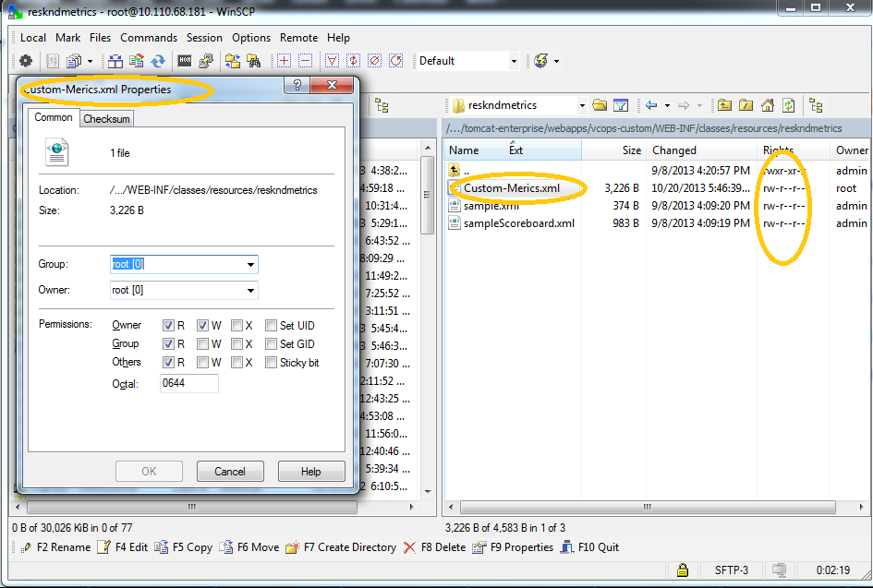Expand the Owner dropdown list
The width and height of the screenshot is (873, 588).
point(249,291)
